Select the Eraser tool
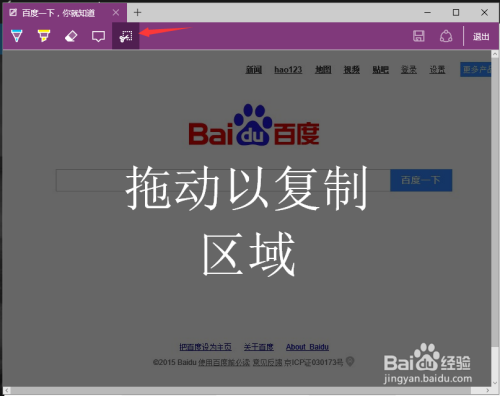Screen dimensions: 500x396 pos(71,36)
